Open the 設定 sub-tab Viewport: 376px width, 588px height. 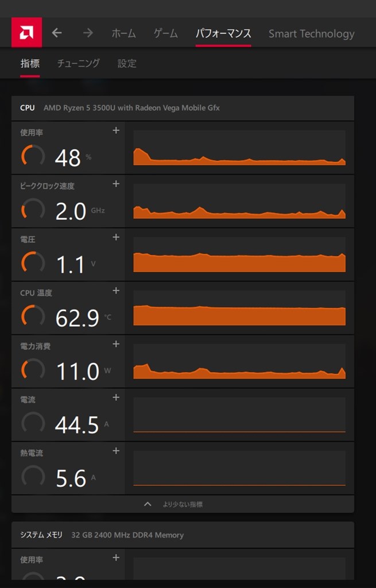click(x=127, y=63)
